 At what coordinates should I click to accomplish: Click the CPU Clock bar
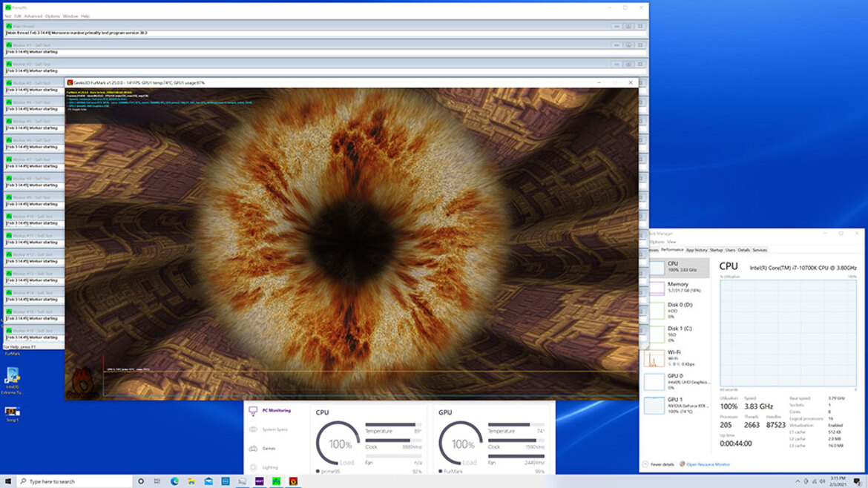[393, 441]
